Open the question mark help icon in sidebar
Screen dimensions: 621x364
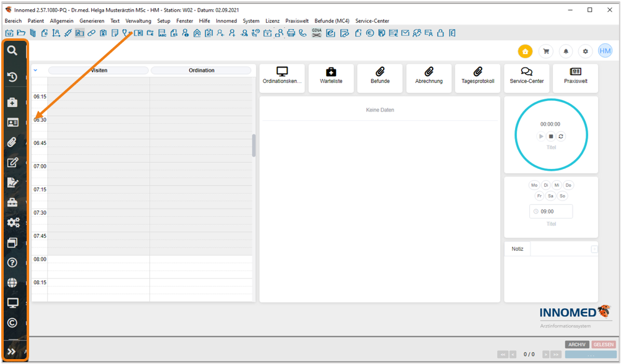pyautogui.click(x=12, y=262)
